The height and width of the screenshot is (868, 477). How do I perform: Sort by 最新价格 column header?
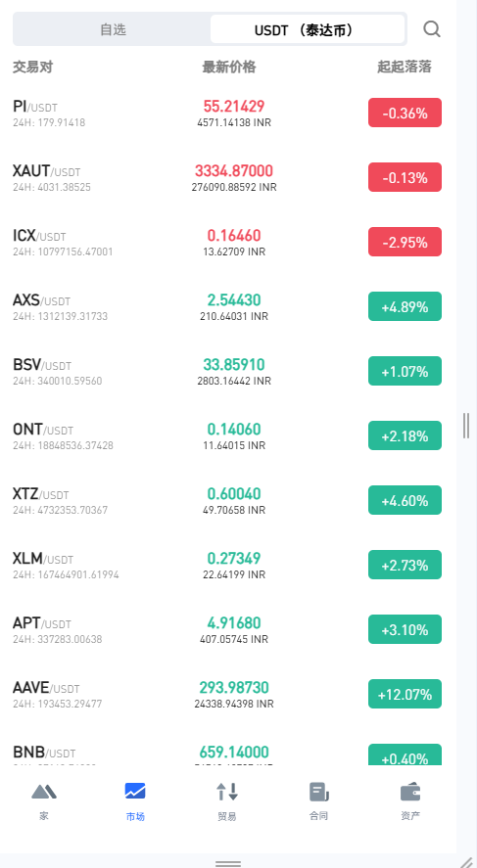229,67
